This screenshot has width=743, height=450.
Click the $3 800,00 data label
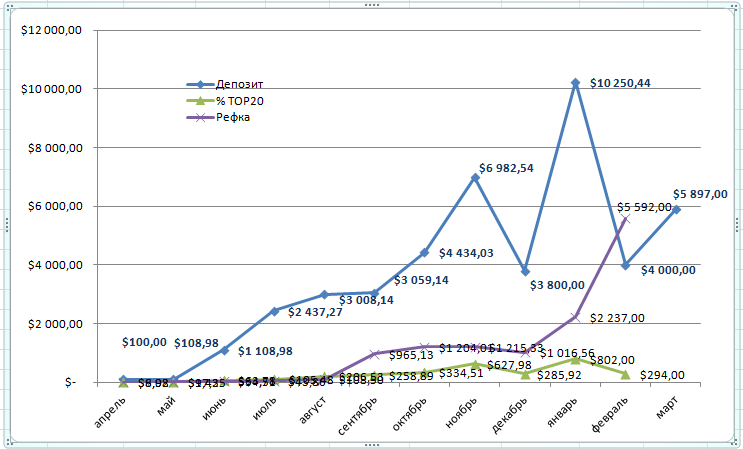[557, 285]
